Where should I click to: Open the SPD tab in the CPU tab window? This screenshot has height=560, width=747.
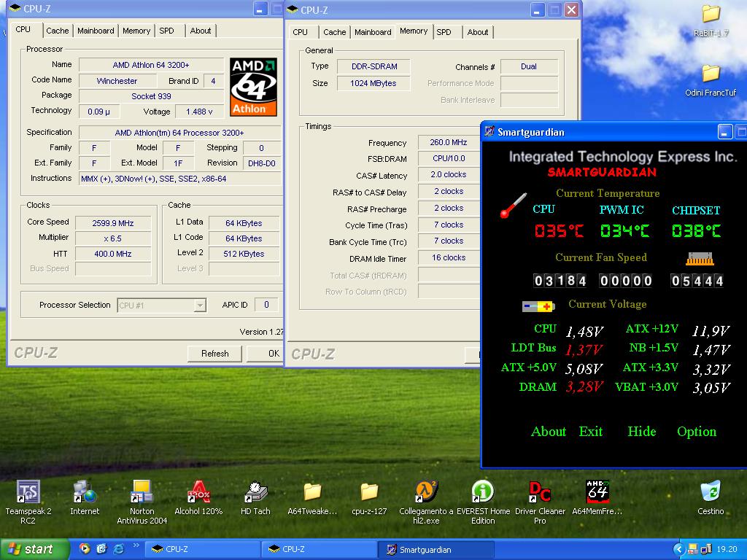click(x=167, y=31)
